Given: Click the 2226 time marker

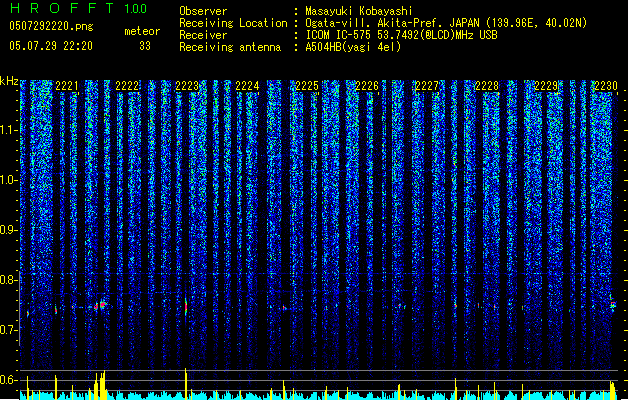Looking at the screenshot, I should point(367,86).
